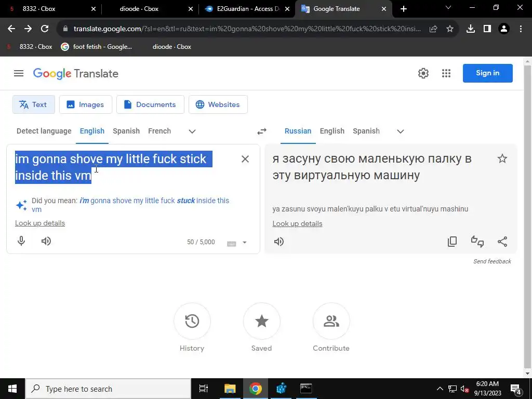
Task: Toggle the Chrome side panel
Action: click(487, 29)
